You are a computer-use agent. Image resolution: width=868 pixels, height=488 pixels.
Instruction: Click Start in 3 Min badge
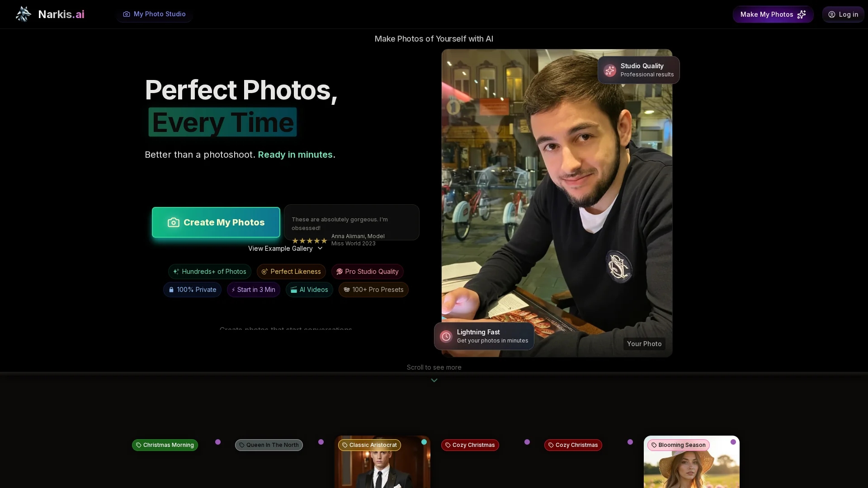click(254, 290)
